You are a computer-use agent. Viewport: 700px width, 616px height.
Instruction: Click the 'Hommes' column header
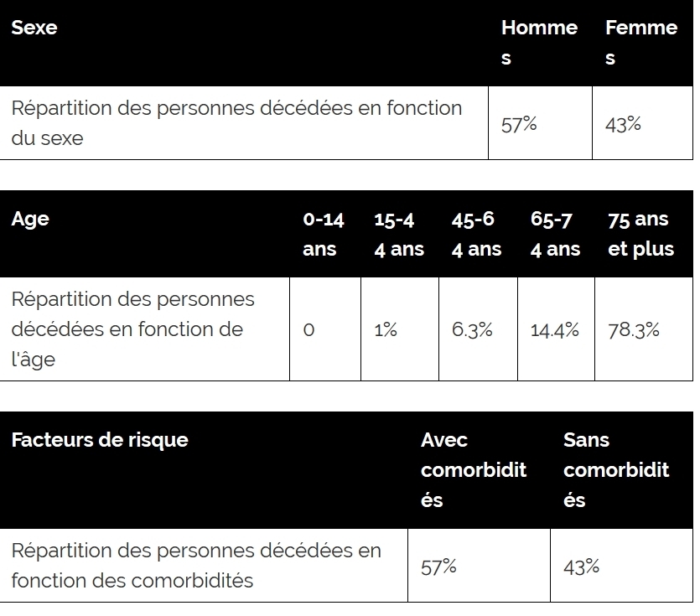[539, 43]
